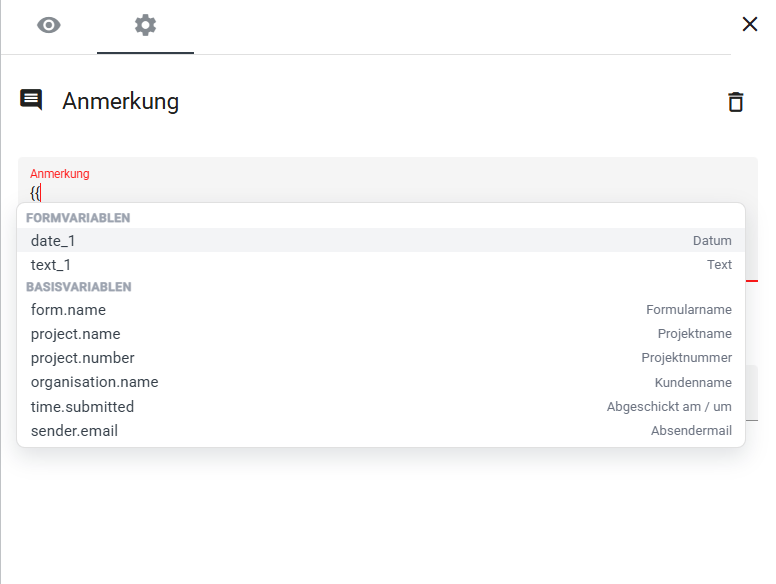Switch to the preview eye tab
The height and width of the screenshot is (584, 776).
point(49,26)
